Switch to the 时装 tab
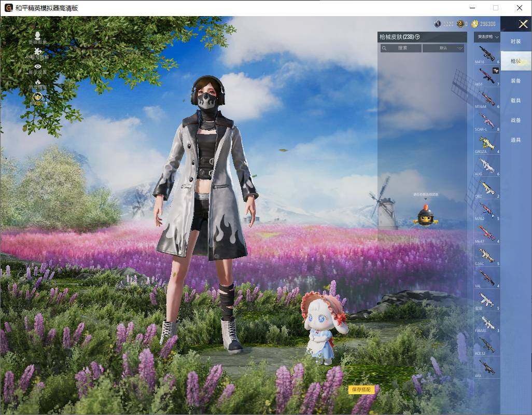This screenshot has width=532, height=415. 515,41
